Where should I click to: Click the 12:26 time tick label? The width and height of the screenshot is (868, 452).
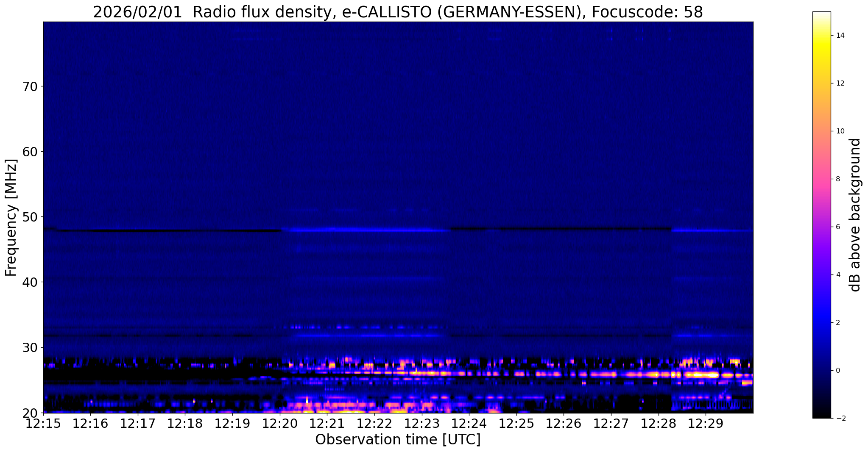(564, 423)
